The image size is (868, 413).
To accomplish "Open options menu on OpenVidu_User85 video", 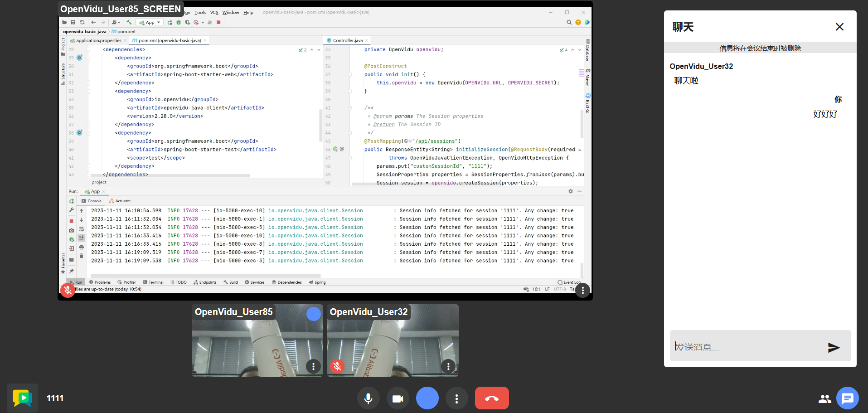I will click(x=313, y=366).
